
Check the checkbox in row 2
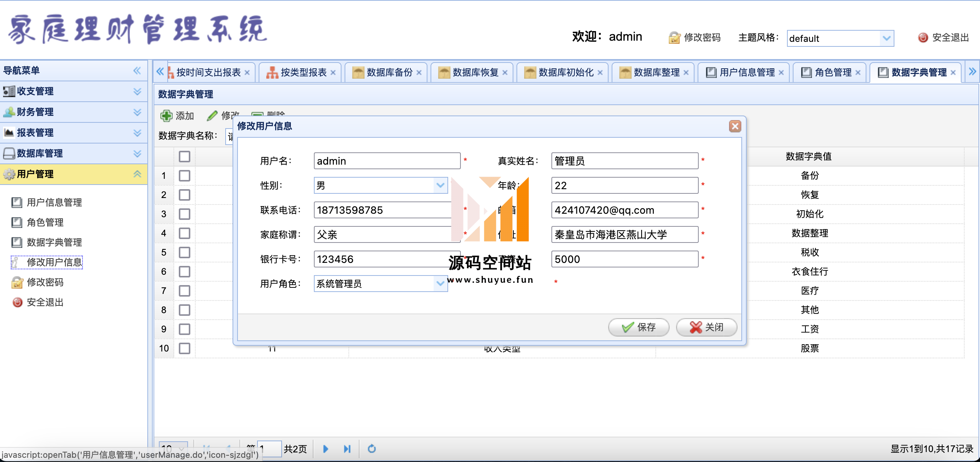[x=185, y=195]
